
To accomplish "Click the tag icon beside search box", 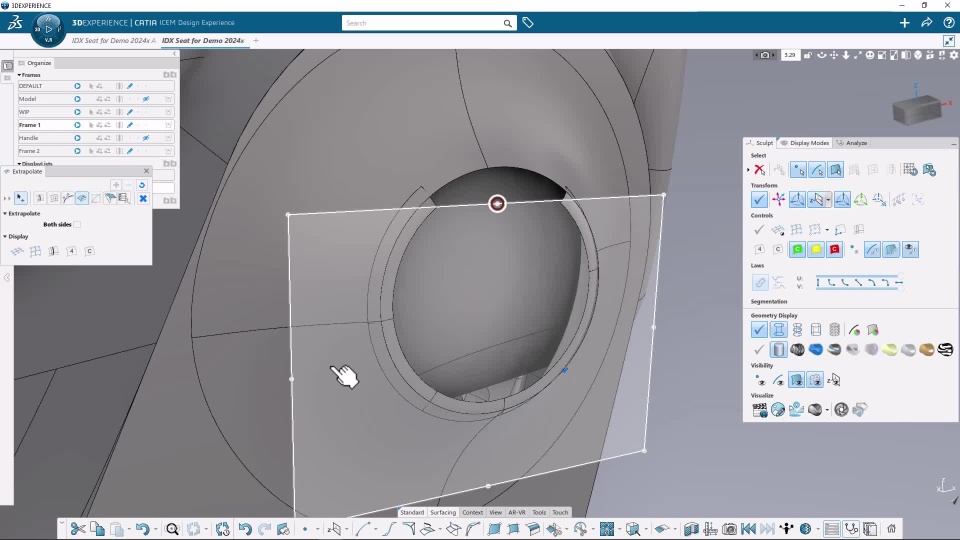I will pyautogui.click(x=528, y=23).
